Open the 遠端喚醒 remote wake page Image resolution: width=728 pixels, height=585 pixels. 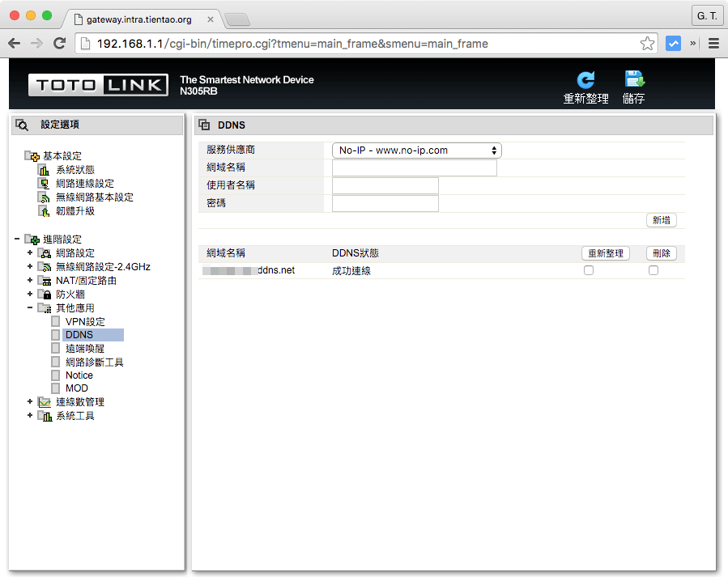85,348
